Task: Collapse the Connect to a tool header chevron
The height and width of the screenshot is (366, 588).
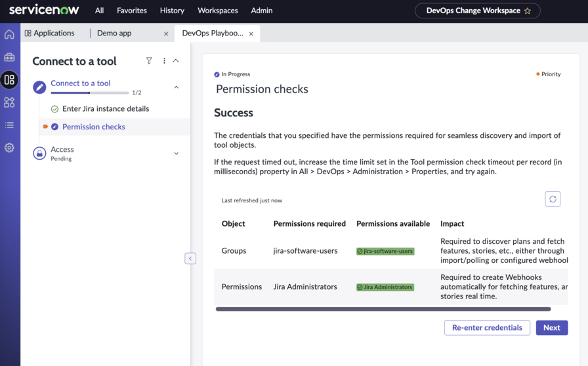Action: point(175,60)
